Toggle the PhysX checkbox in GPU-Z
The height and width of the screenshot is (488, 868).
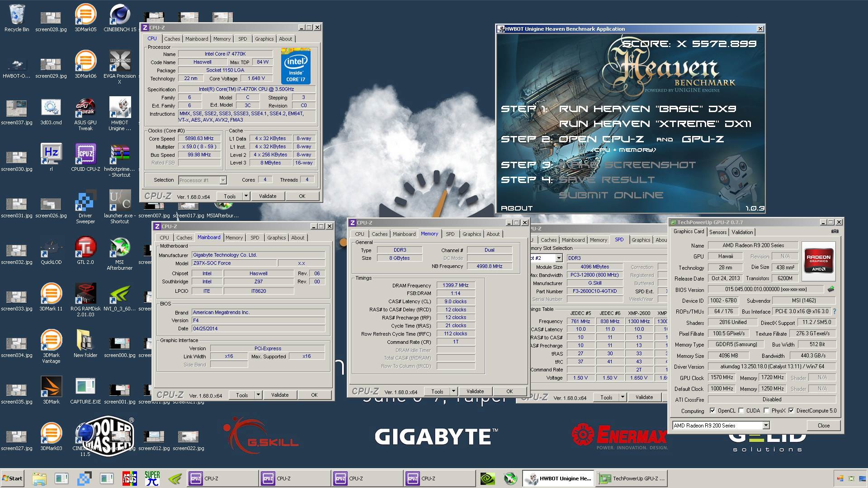pyautogui.click(x=766, y=411)
